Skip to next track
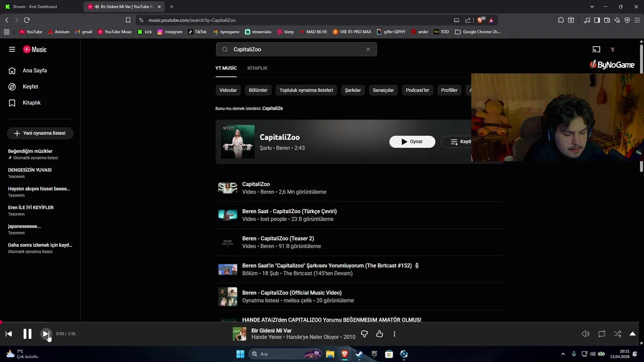This screenshot has height=362, width=644. 46,334
